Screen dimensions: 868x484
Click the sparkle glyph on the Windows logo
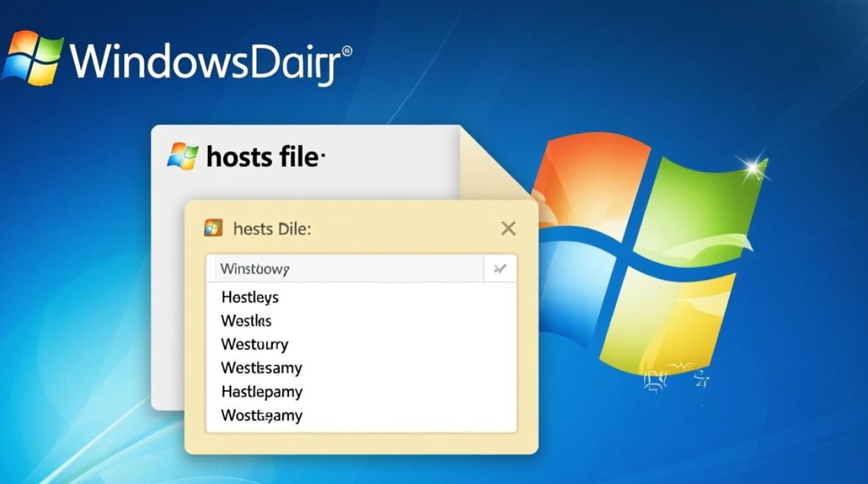tap(754, 169)
